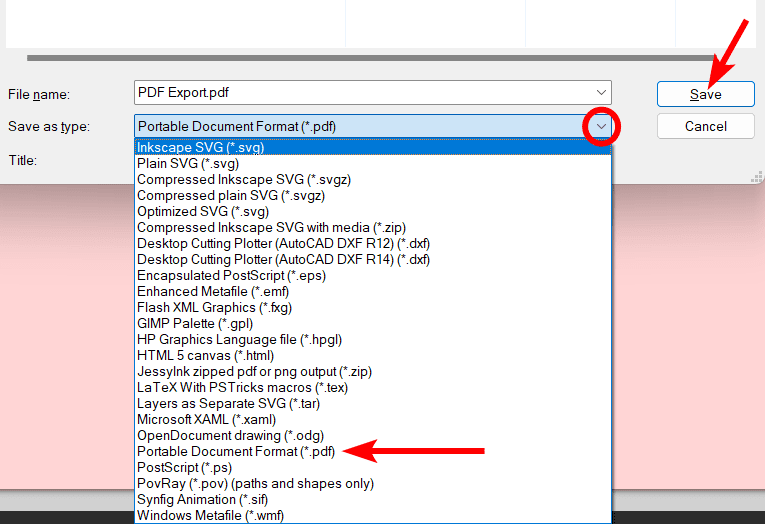Click the Save button

point(705,94)
